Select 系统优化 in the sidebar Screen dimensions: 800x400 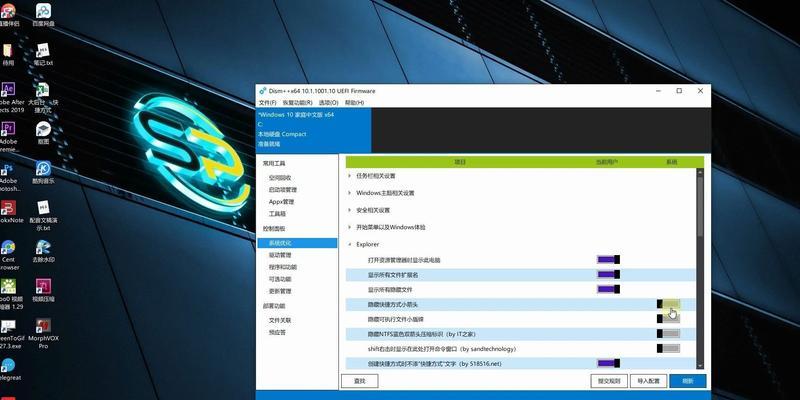tap(297, 243)
